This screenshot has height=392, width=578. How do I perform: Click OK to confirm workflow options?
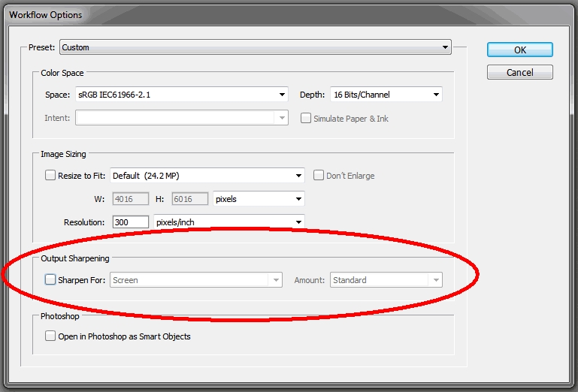[519, 50]
